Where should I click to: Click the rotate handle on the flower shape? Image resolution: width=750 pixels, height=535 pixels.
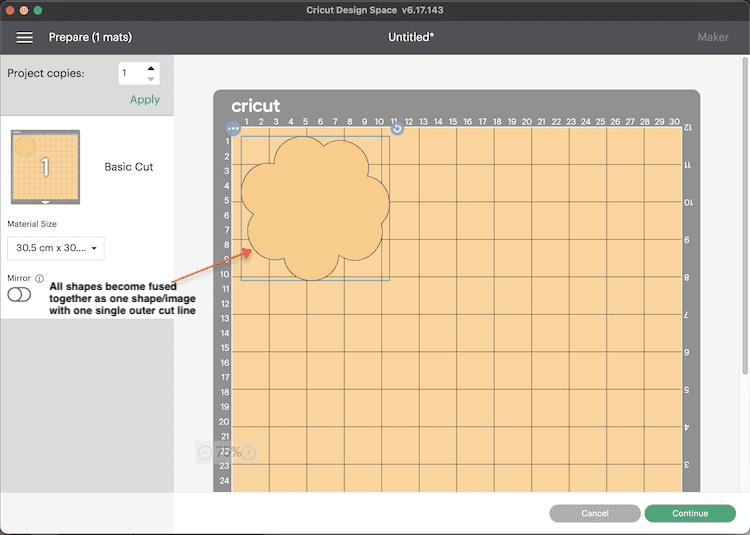pos(397,129)
